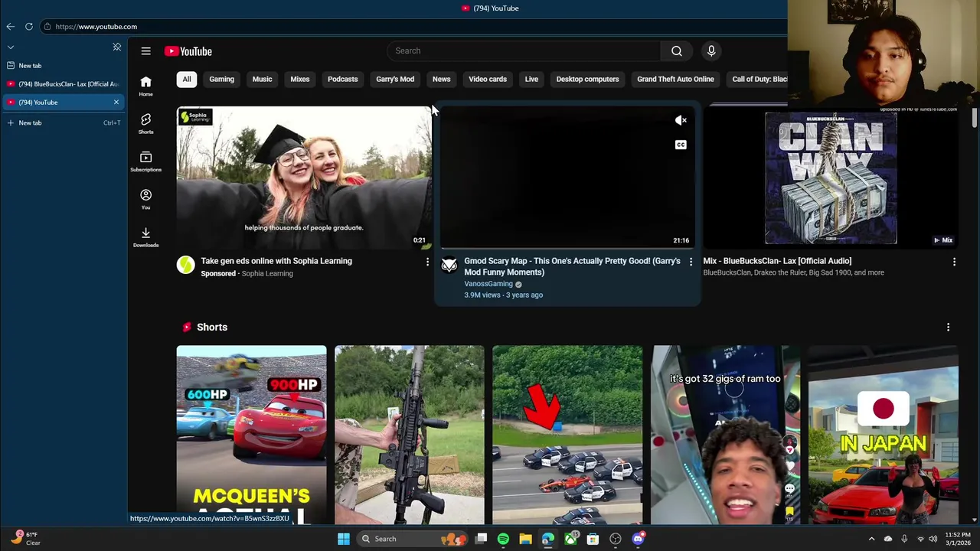Unmute the Gmod preview video
The image size is (980, 551).
(x=681, y=120)
